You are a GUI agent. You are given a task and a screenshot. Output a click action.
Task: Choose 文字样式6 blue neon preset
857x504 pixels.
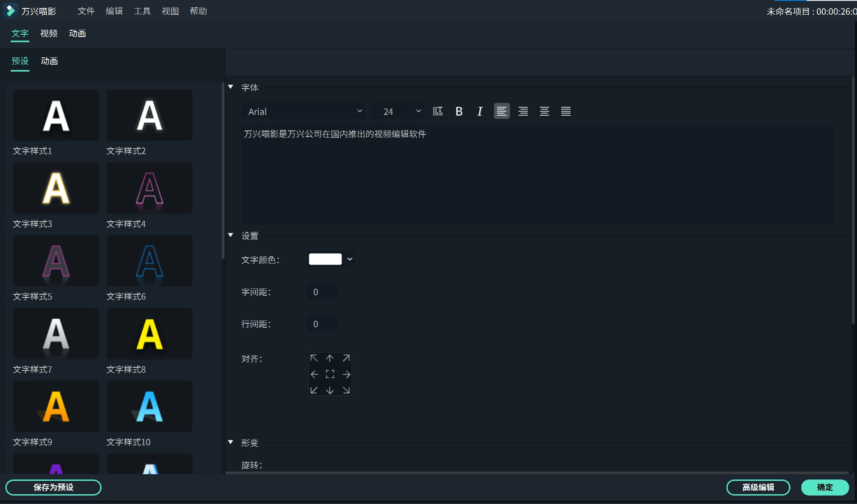(x=150, y=261)
